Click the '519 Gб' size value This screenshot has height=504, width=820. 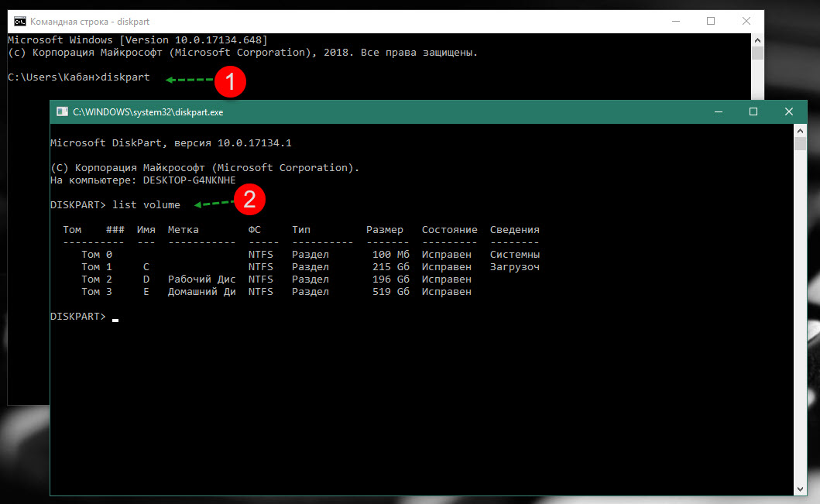click(x=391, y=292)
